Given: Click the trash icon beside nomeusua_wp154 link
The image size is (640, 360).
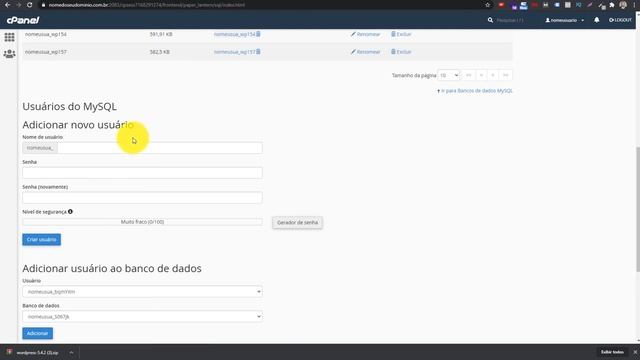Looking at the screenshot, I should 258,34.
